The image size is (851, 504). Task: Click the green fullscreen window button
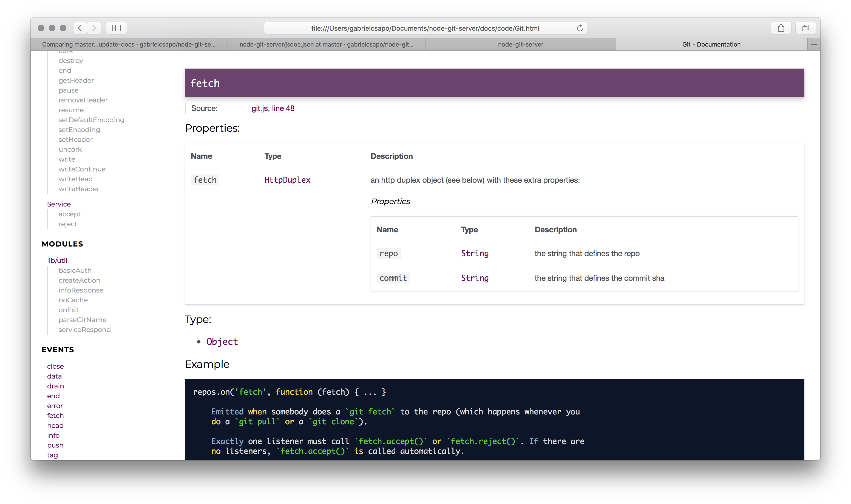click(x=63, y=28)
